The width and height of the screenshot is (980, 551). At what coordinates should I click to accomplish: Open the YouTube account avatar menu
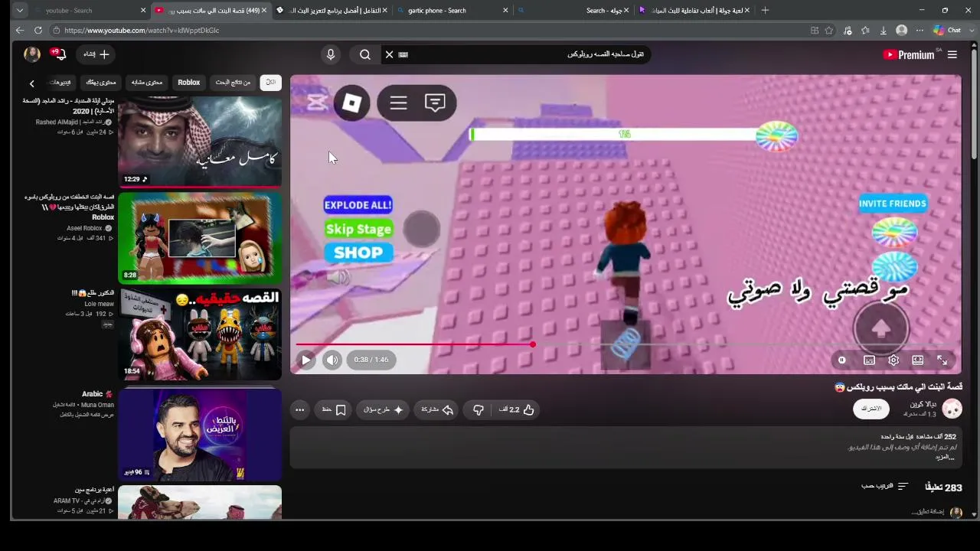click(32, 54)
